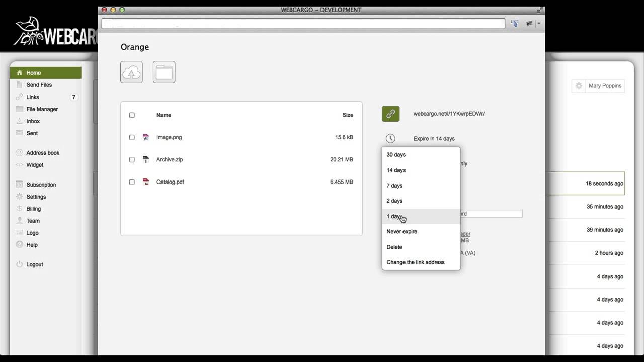Click the folder icon next to upload
The width and height of the screenshot is (644, 362).
coord(164,72)
